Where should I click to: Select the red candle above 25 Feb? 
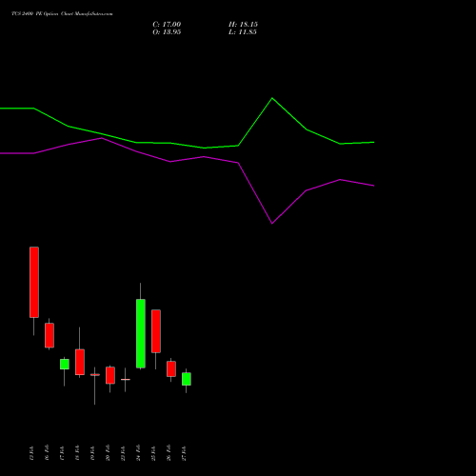[x=156, y=331]
